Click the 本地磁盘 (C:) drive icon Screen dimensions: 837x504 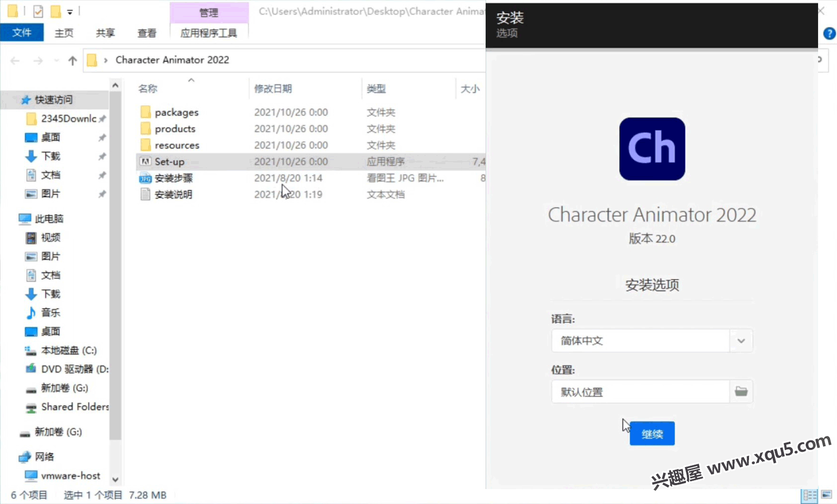pyautogui.click(x=31, y=350)
